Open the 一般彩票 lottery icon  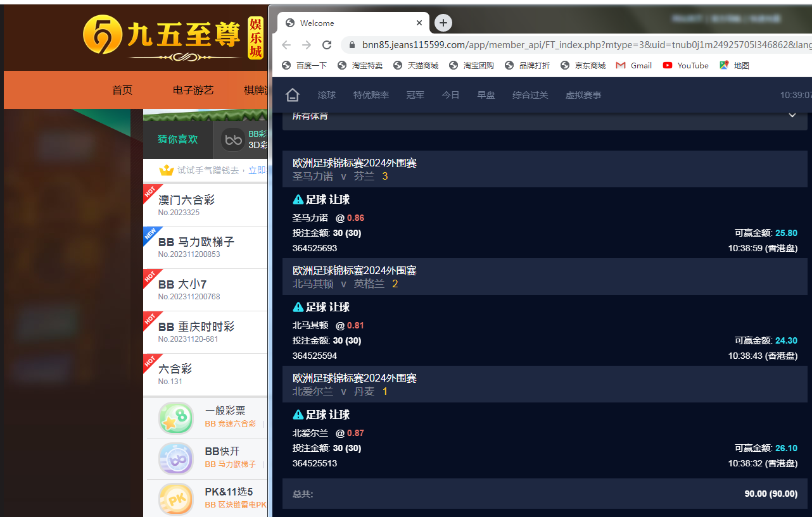pyautogui.click(x=175, y=418)
